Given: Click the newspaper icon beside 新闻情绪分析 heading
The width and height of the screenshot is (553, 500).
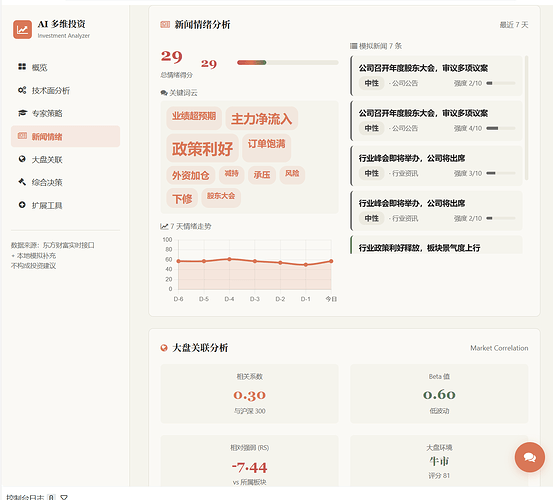Looking at the screenshot, I should [165, 25].
